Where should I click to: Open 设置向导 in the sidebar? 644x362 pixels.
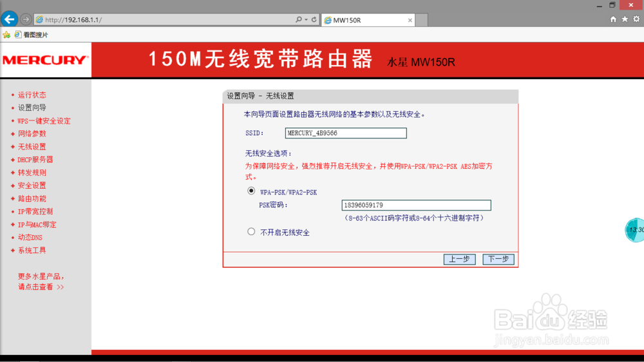[32, 108]
